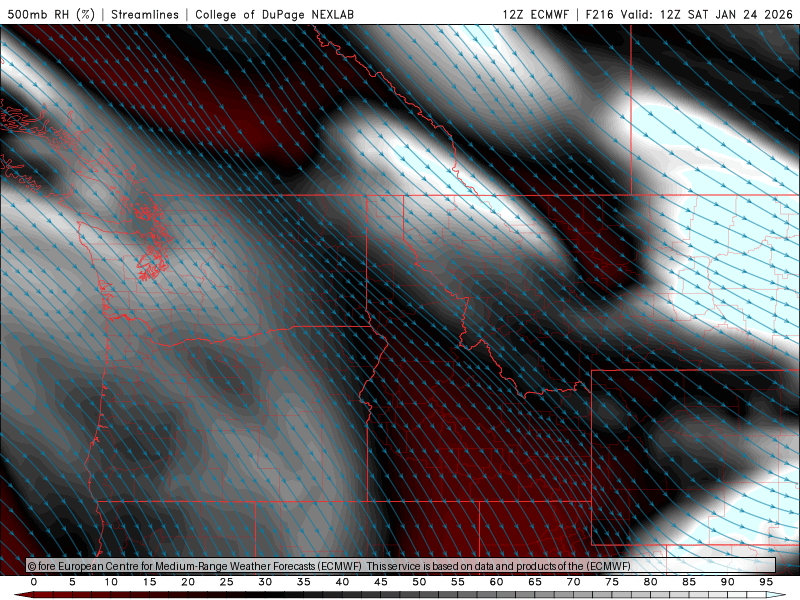
Task: Click the '45' value on color scale
Action: (x=381, y=582)
